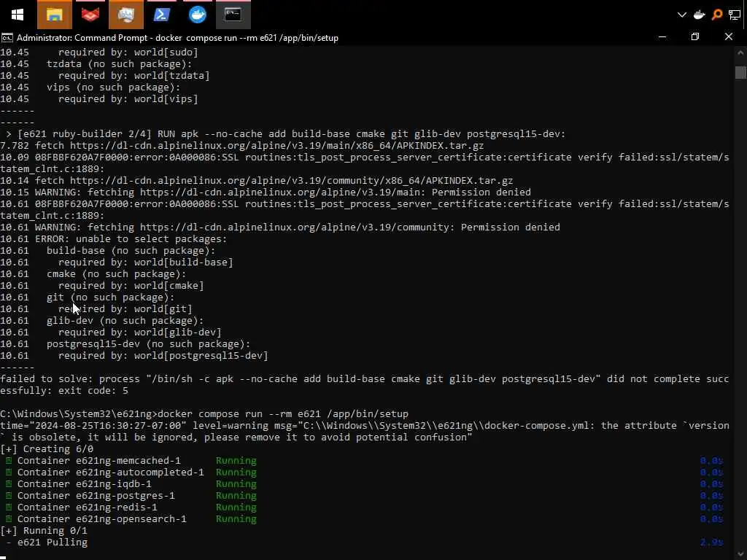This screenshot has height=560, width=747.
Task: Click 'ERROR: unable to select packages:' line
Action: pos(131,238)
